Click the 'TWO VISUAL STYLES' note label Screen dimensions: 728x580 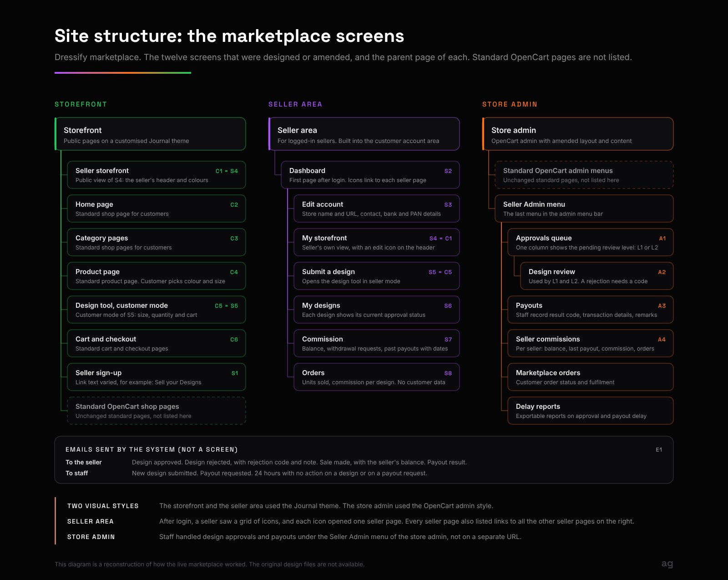(103, 506)
